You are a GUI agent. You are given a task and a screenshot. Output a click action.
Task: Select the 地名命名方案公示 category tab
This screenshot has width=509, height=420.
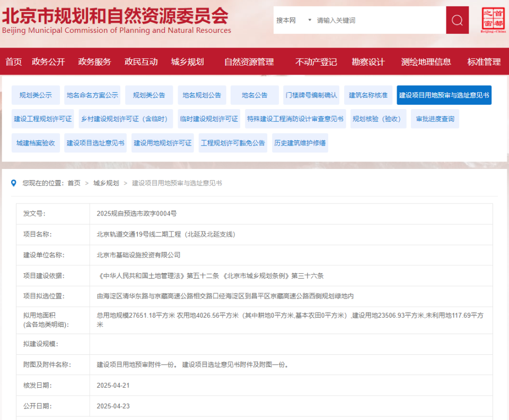point(92,95)
